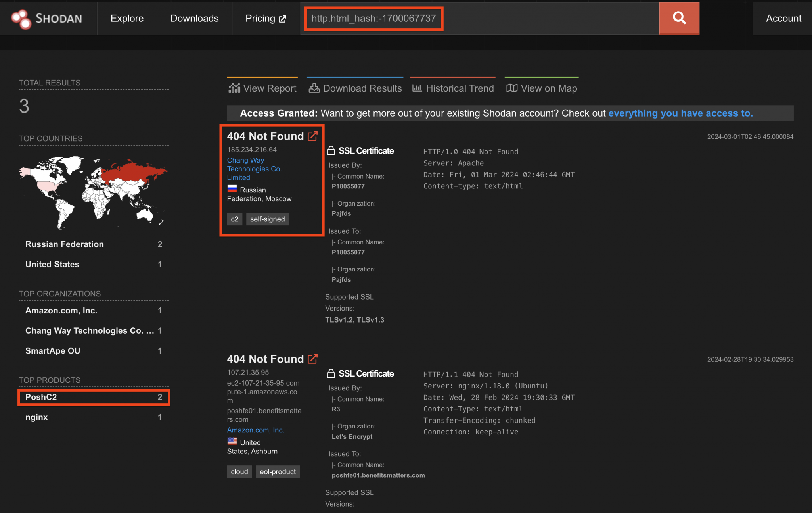This screenshot has width=812, height=513.
Task: Click the View on Map icon
Action: (512, 88)
